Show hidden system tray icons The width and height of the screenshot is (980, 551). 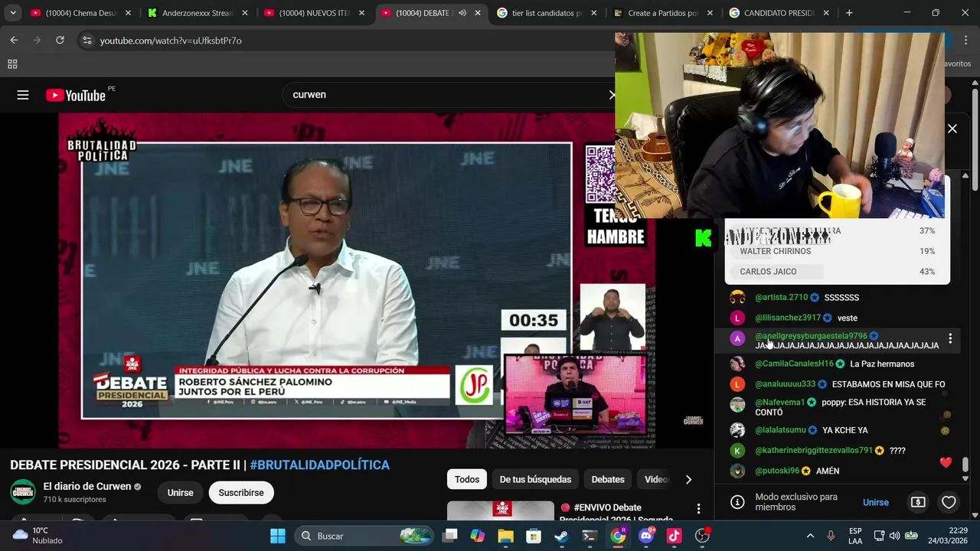[x=810, y=536]
